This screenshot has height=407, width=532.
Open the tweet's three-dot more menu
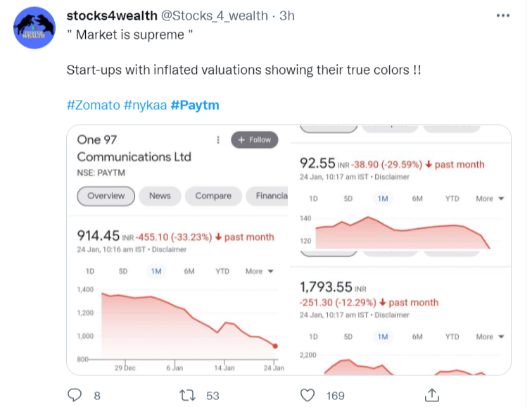(502, 15)
